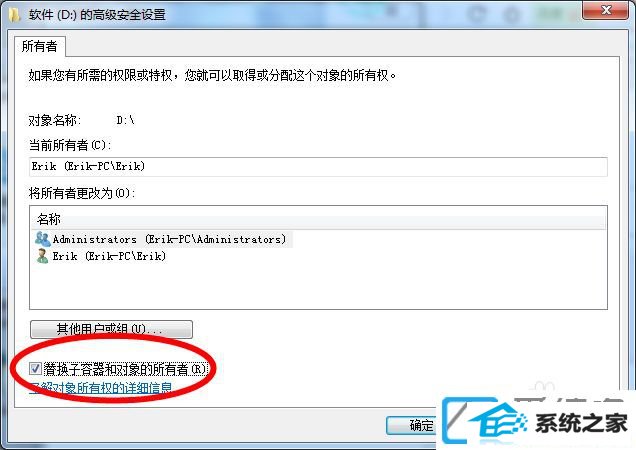Click the Erik user account icon
The height and width of the screenshot is (450, 636).
42,256
